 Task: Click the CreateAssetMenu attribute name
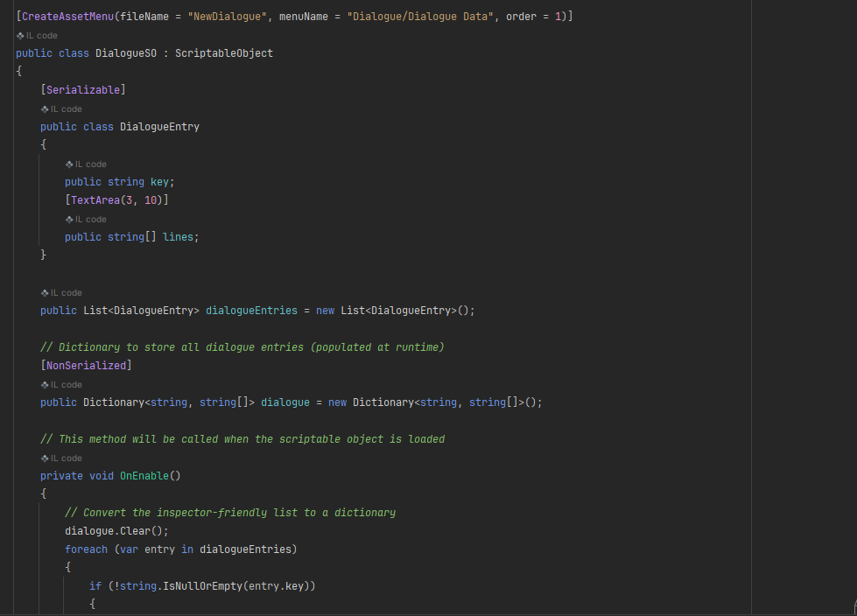(x=67, y=17)
